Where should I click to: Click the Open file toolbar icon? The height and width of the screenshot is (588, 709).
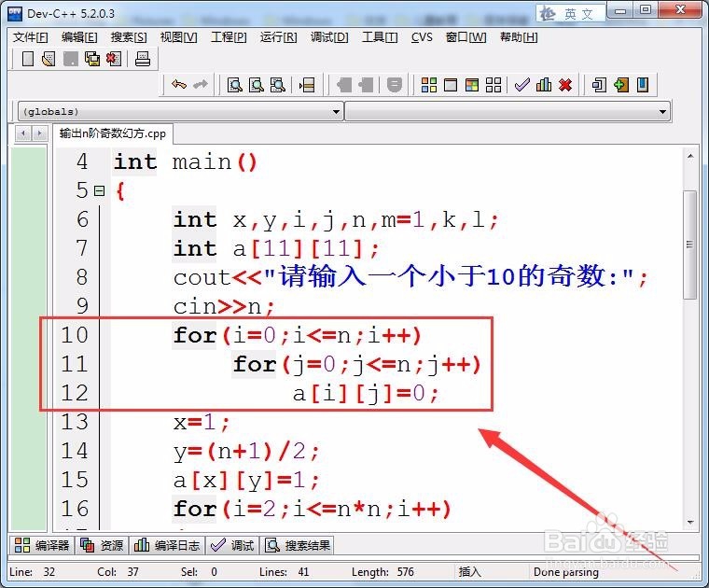(49, 59)
